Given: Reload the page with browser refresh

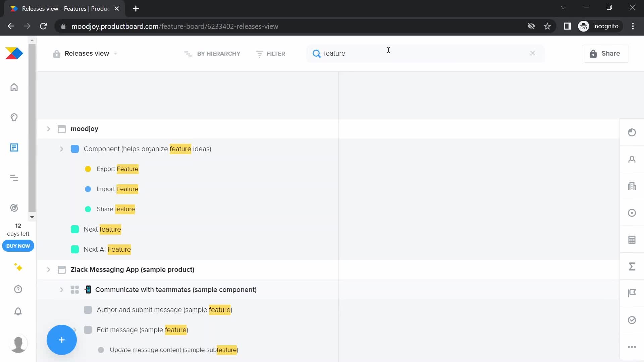Looking at the screenshot, I should [44, 26].
